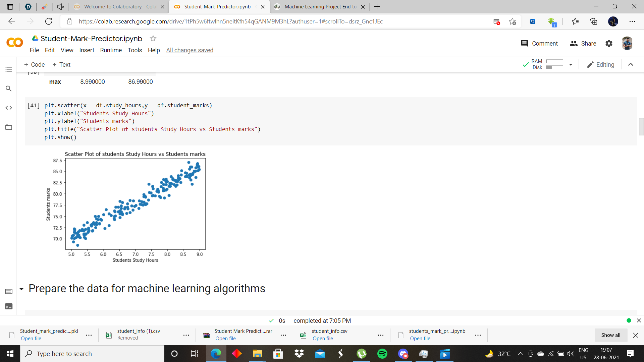
Task: Open the code snippets panel
Action: click(x=9, y=108)
